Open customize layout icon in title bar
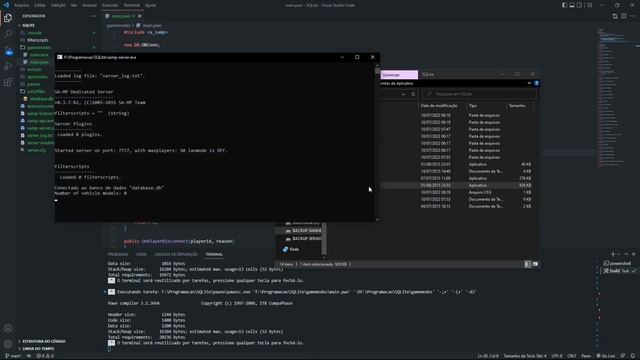This screenshot has width=640, height=360. click(589, 5)
